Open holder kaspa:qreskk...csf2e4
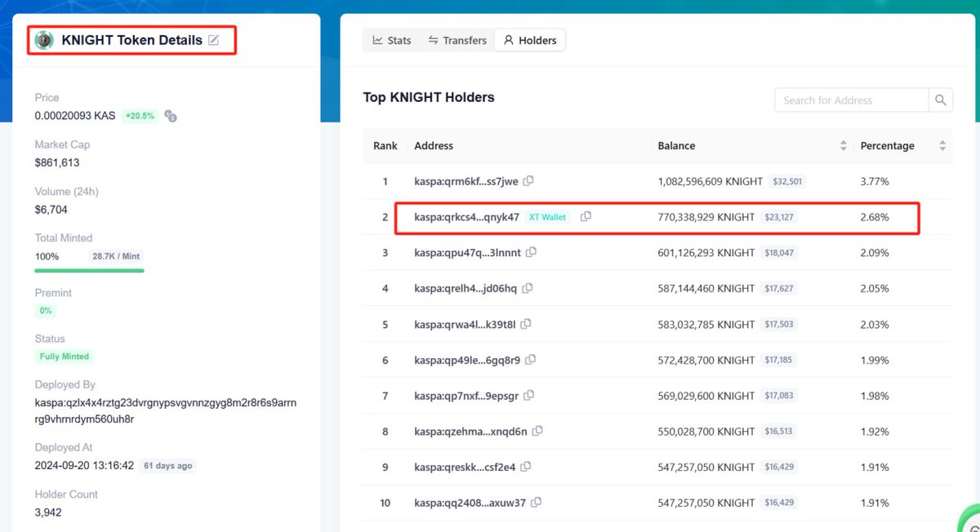The height and width of the screenshot is (532, 980). click(465, 467)
